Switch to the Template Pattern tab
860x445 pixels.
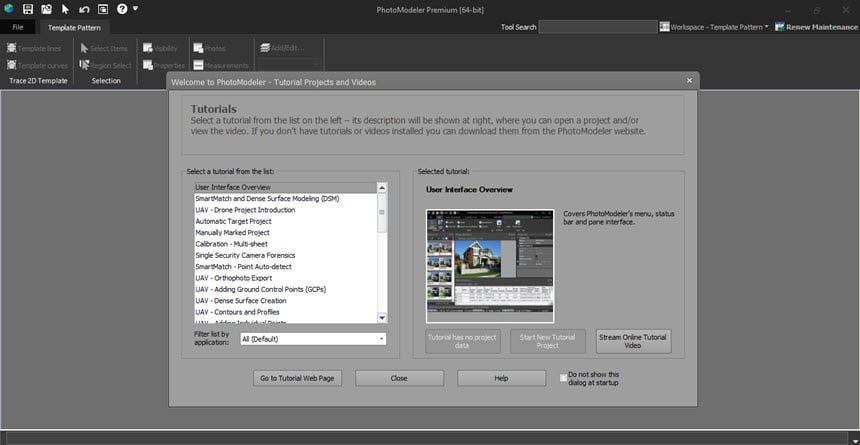[x=74, y=27]
